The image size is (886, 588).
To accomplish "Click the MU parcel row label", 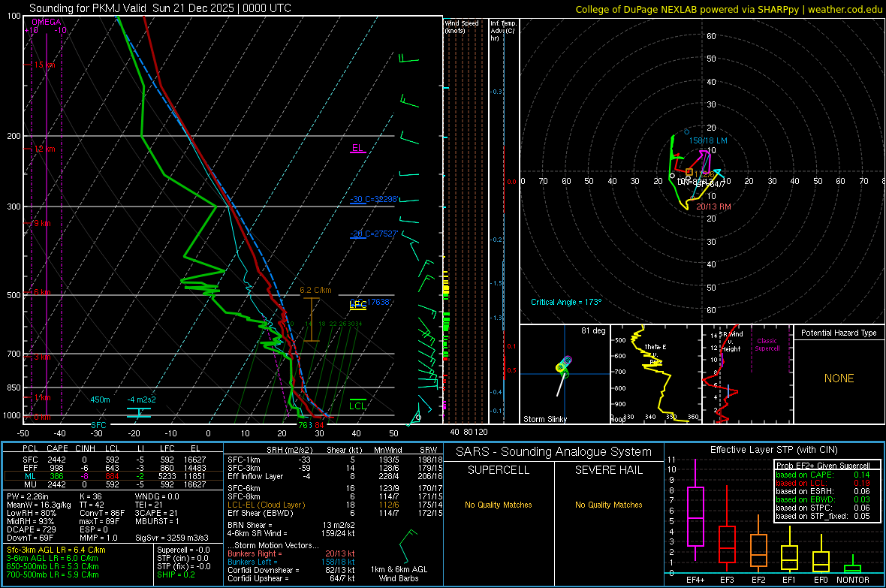I will [30, 484].
